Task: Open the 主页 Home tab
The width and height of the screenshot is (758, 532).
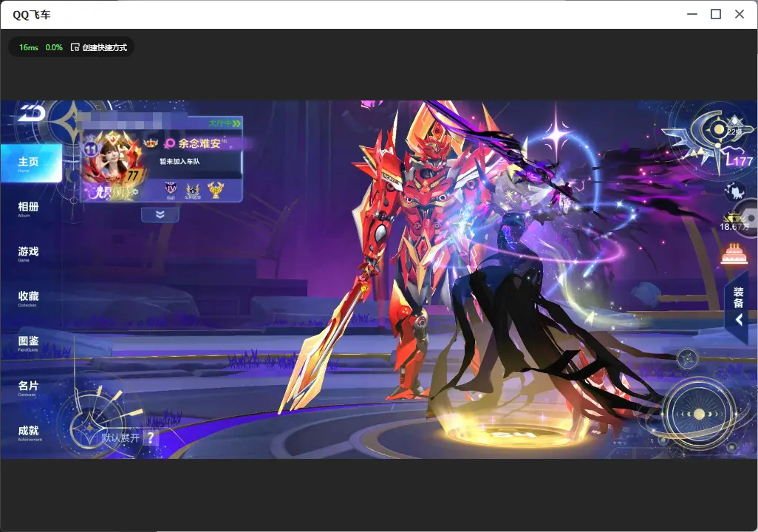Action: [31, 163]
